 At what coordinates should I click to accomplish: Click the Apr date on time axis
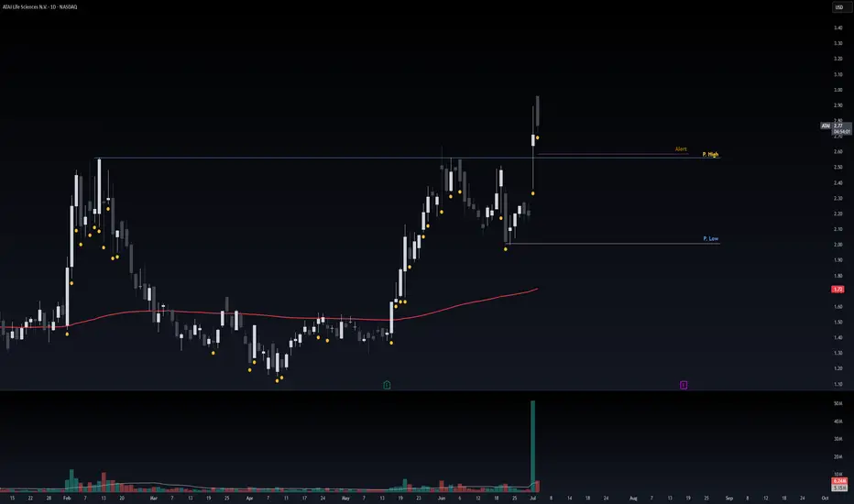(249, 498)
